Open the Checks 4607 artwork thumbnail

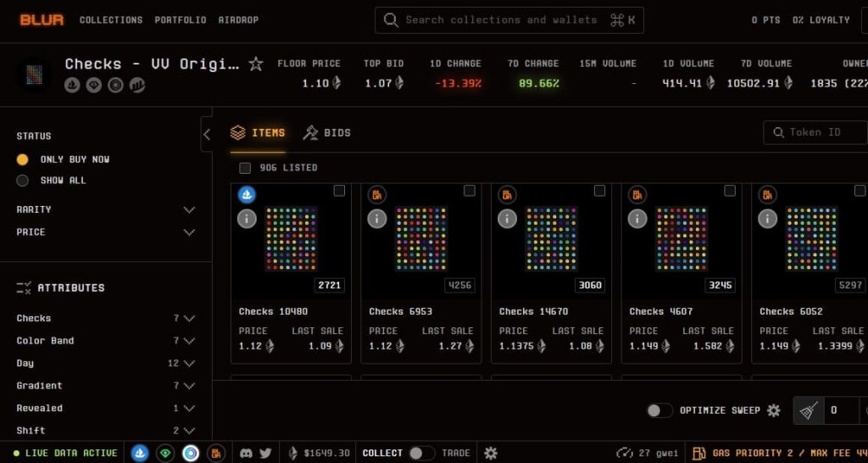tap(682, 238)
